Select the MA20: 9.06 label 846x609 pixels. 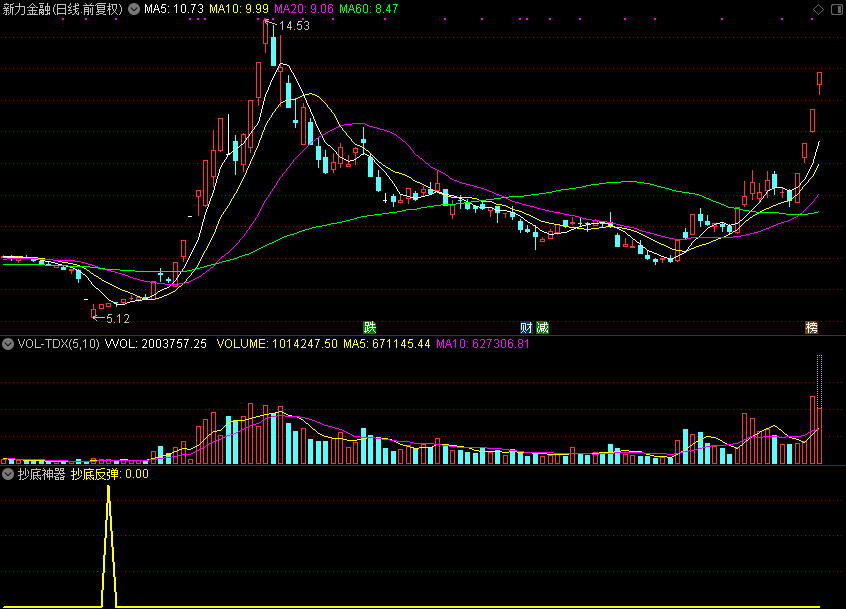pos(304,9)
